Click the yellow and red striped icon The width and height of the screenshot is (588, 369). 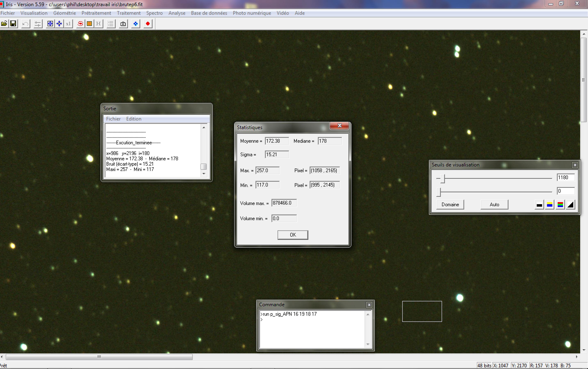point(89,24)
